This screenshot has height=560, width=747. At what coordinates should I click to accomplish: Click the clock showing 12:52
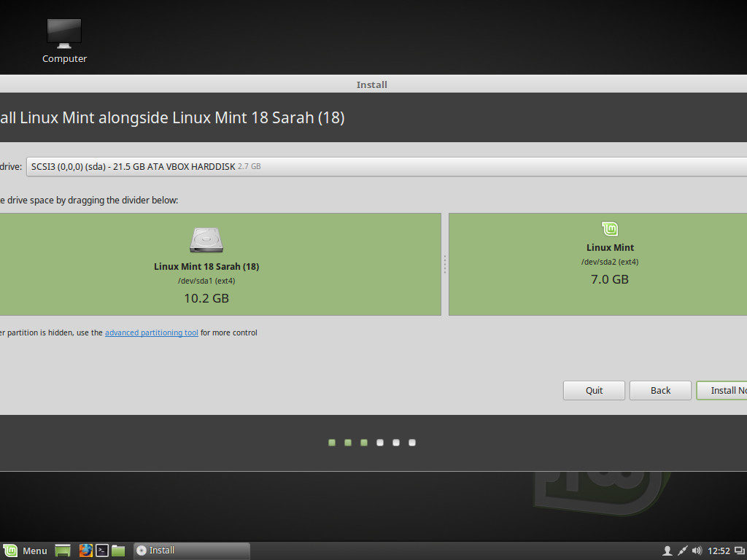pos(719,551)
